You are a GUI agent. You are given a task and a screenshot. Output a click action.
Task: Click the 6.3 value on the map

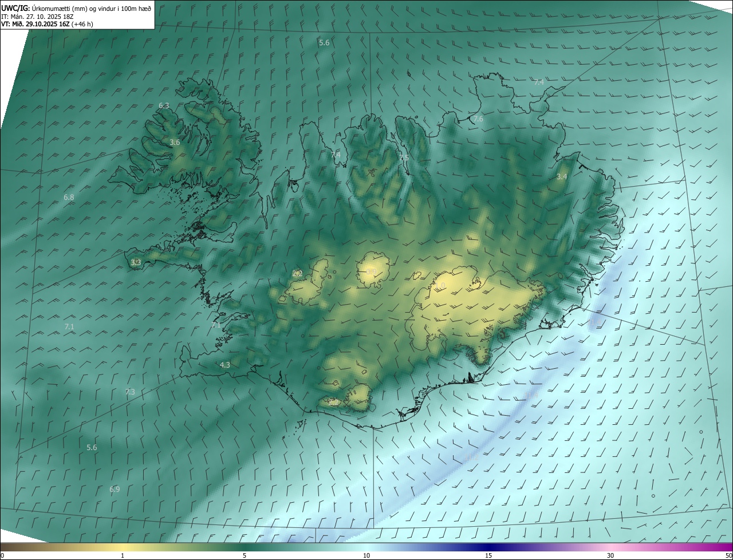(164, 105)
